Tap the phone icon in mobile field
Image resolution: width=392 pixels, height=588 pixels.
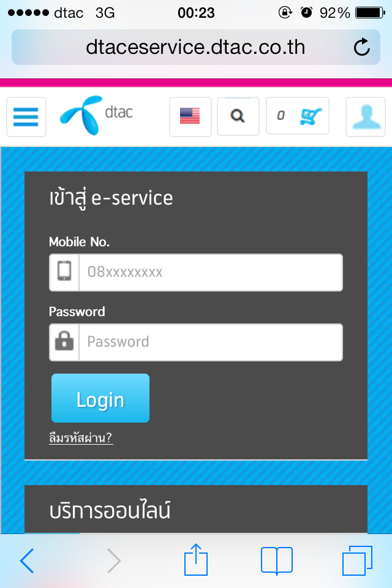tap(64, 271)
